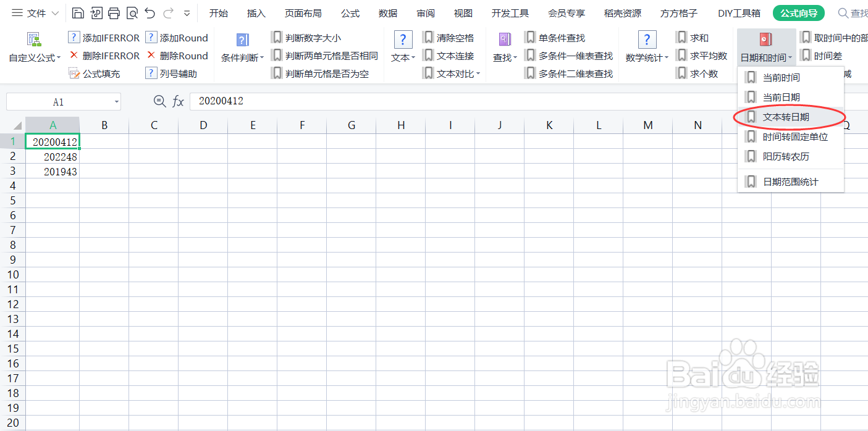Open the quick access toolbar customize arrow

pyautogui.click(x=187, y=13)
